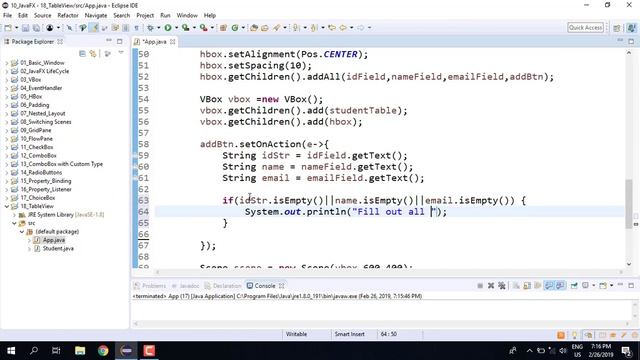Image resolution: width=640 pixels, height=360 pixels.
Task: Click the Search flashlight toolbar icon
Action: click(277, 28)
